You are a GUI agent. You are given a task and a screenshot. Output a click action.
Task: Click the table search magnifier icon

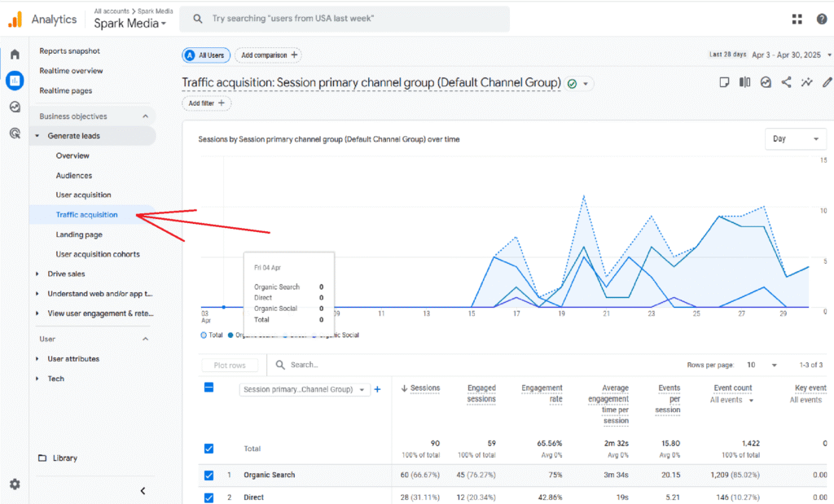(280, 365)
